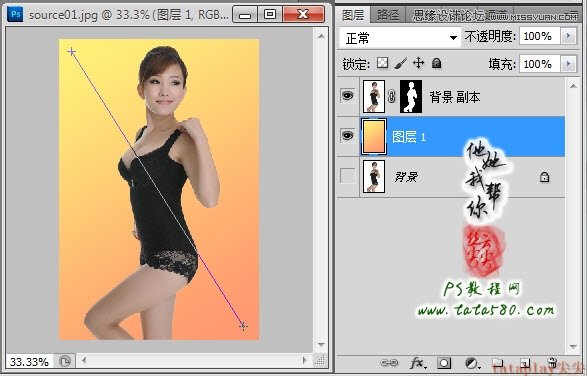Click the source01.jpg window title
Image resolution: width=587 pixels, height=376 pixels.
pos(128,15)
